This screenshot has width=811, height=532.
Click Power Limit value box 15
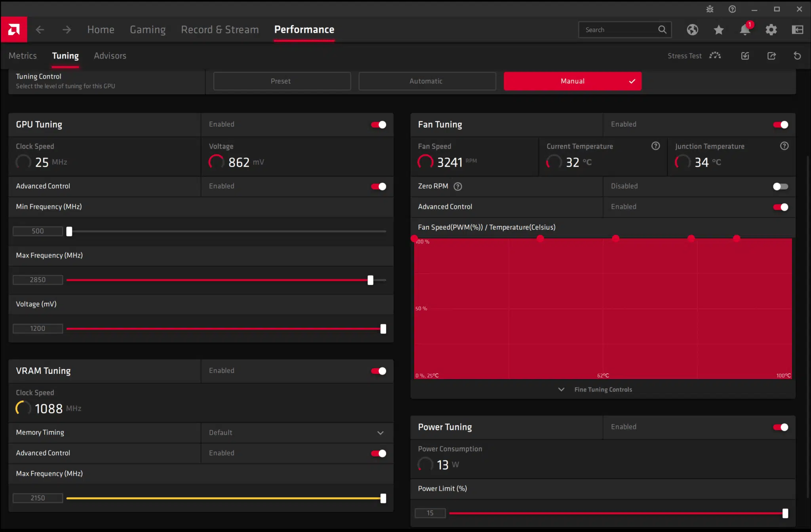point(430,513)
